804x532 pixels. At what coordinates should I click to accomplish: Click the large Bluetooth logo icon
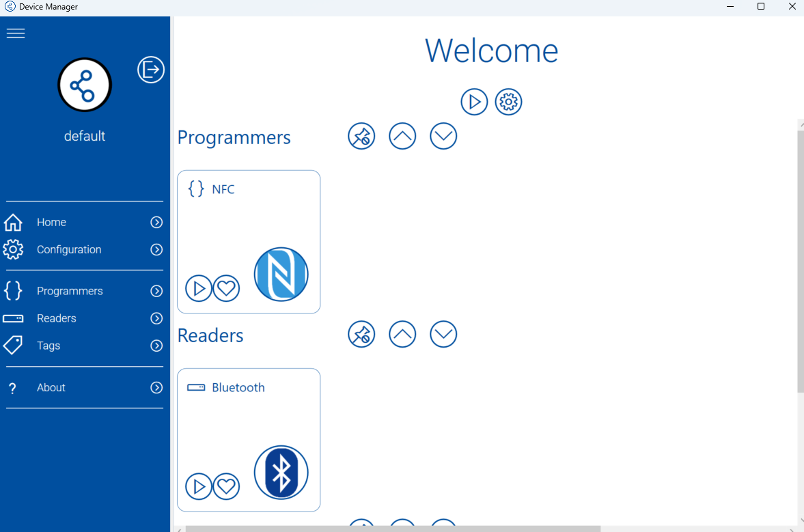tap(281, 473)
